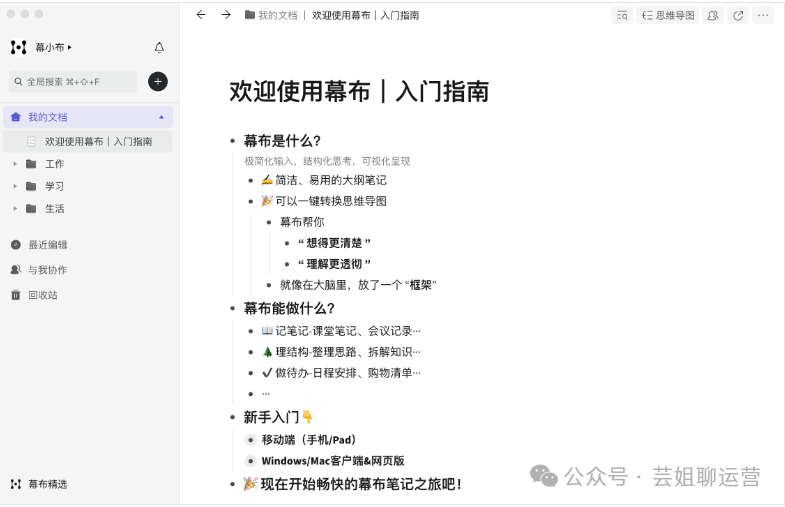Screen dimensions: 785x507
Task: Open the more options ellipsis menu
Action: point(763,16)
